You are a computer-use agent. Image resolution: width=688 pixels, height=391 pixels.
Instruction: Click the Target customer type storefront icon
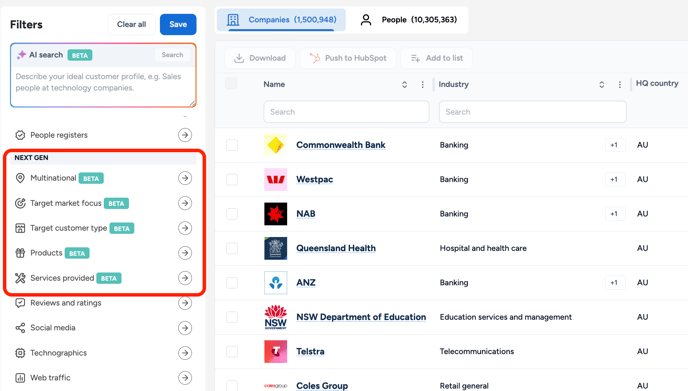(x=20, y=228)
